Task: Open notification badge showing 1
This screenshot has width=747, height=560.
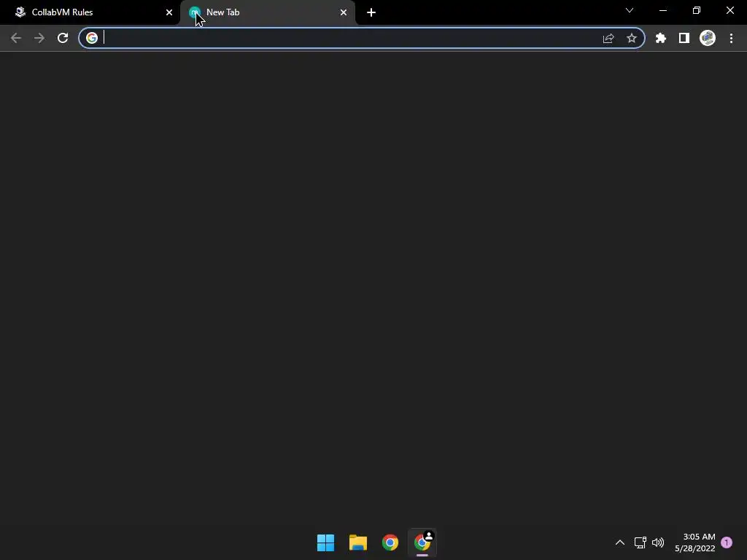Action: pos(727,542)
